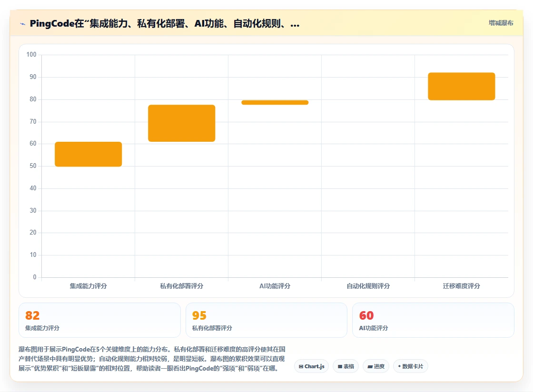Click the small icon before the PingCode title
Image resolution: width=533 pixels, height=392 pixels.
tap(23, 24)
